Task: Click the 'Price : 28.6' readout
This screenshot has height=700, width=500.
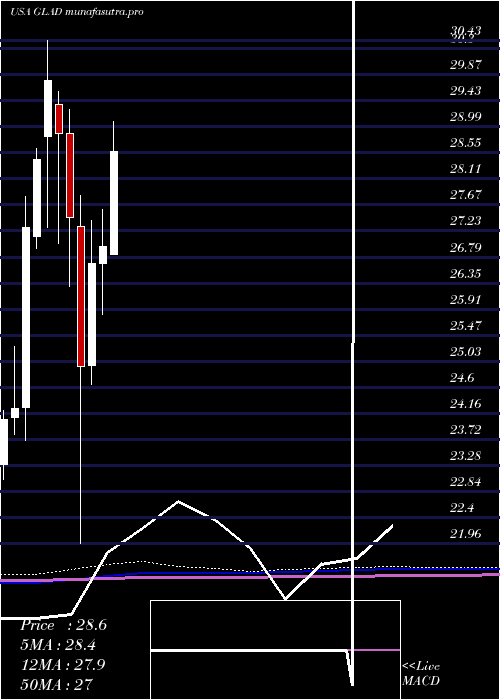Action: point(63,625)
